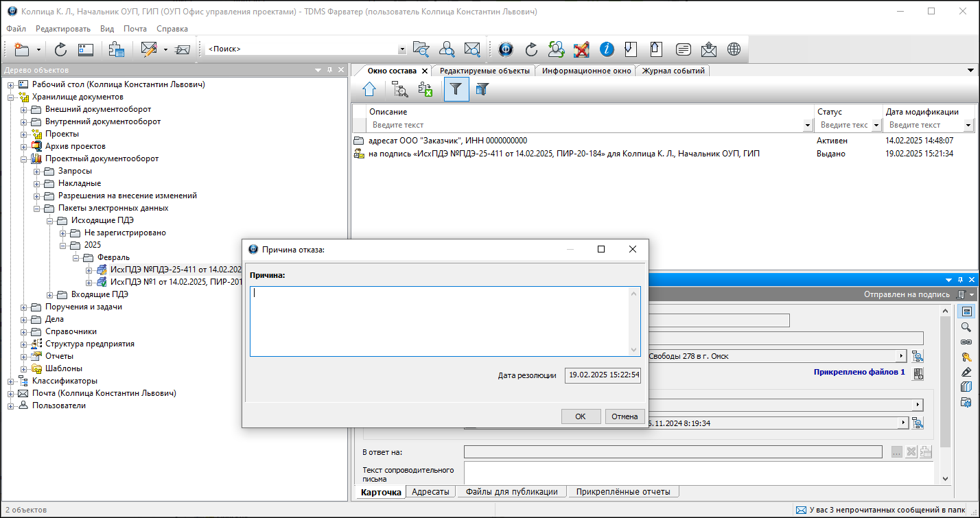Click the compose message envelope-with-pencil icon
980x518 pixels.
tap(149, 49)
